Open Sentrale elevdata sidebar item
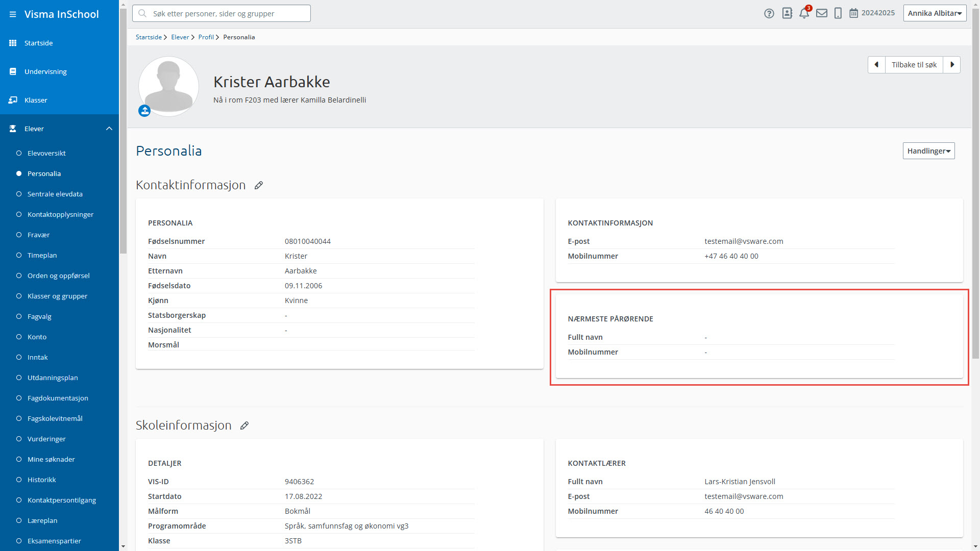This screenshot has height=551, width=980. [x=55, y=194]
